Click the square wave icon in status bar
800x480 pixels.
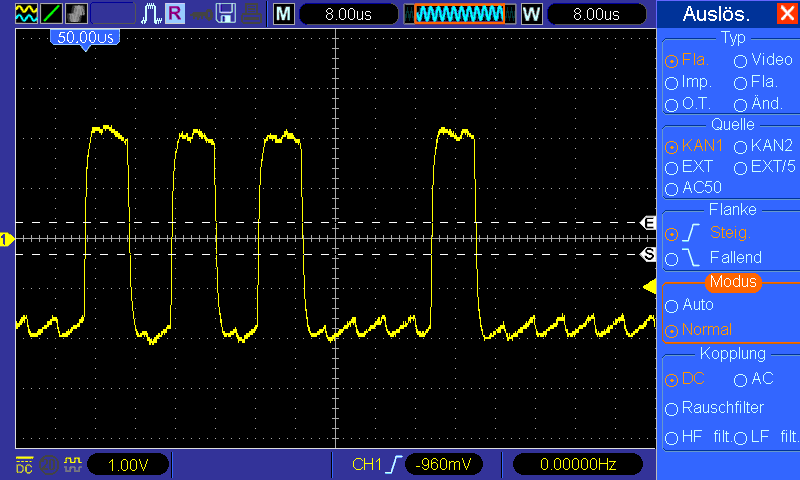click(72, 465)
